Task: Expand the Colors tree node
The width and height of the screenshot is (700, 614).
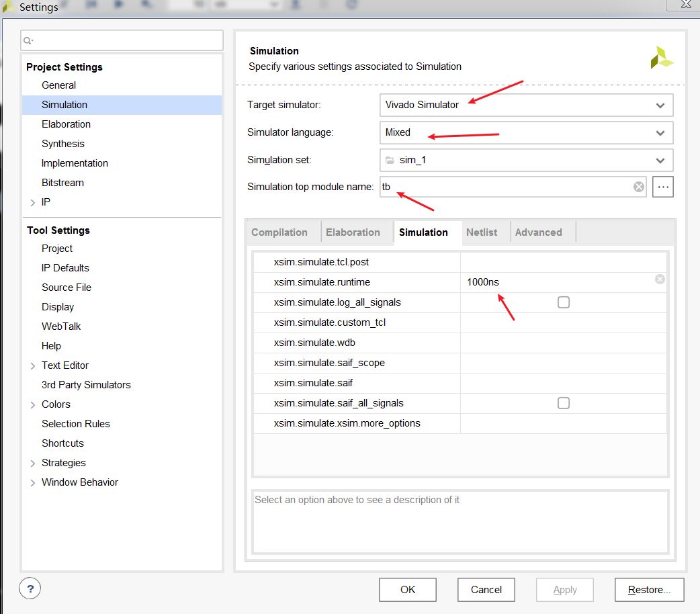Action: (33, 405)
